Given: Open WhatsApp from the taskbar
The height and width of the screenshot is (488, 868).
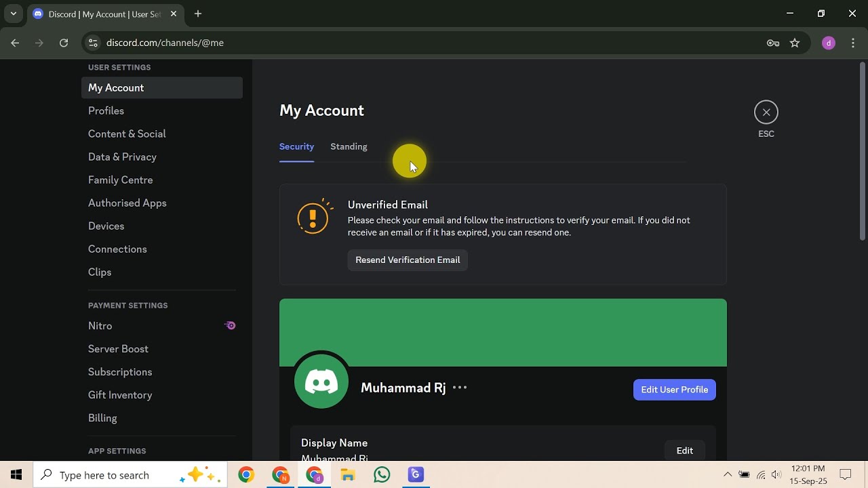Looking at the screenshot, I should click(x=382, y=475).
